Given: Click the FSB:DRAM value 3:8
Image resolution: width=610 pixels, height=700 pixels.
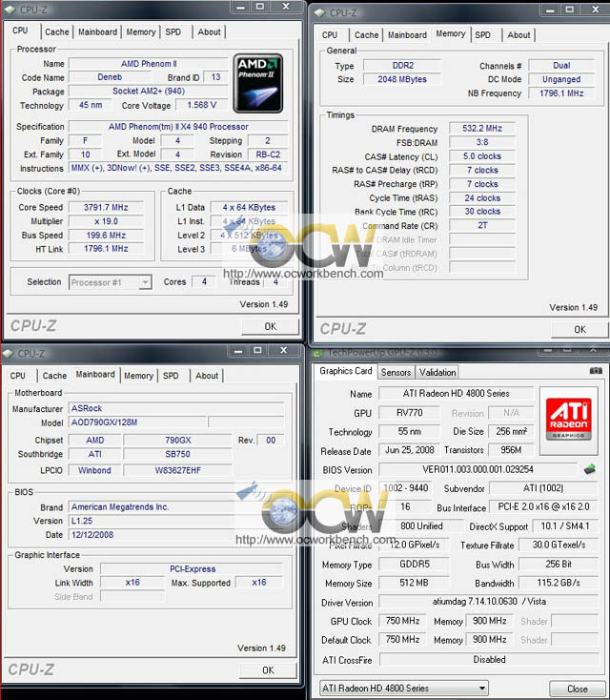Looking at the screenshot, I should [482, 142].
